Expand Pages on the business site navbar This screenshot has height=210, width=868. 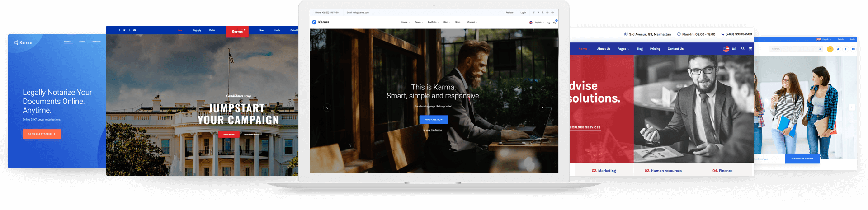[x=623, y=49]
